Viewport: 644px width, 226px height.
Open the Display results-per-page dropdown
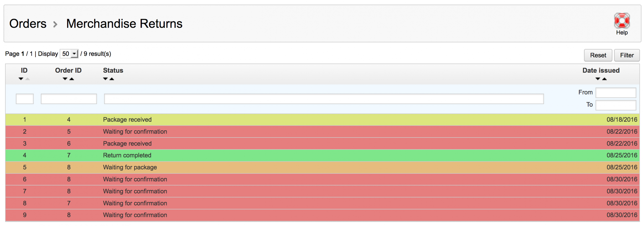(x=69, y=54)
